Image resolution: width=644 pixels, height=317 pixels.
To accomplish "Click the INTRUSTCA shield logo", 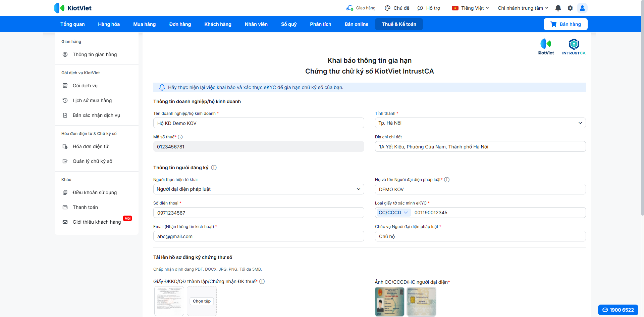I will [574, 47].
